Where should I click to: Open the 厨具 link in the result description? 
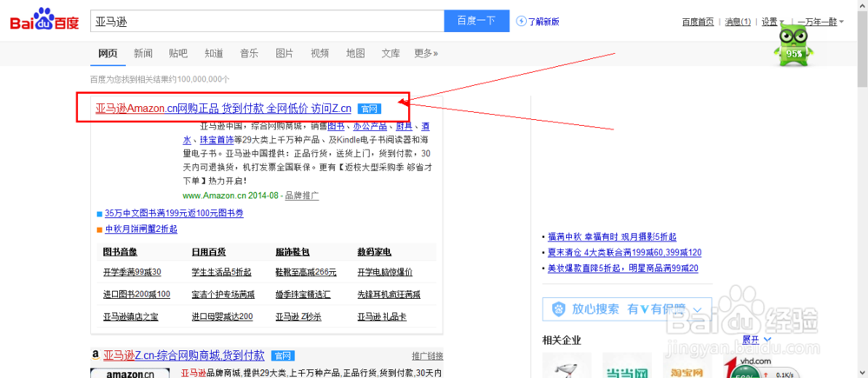click(404, 126)
